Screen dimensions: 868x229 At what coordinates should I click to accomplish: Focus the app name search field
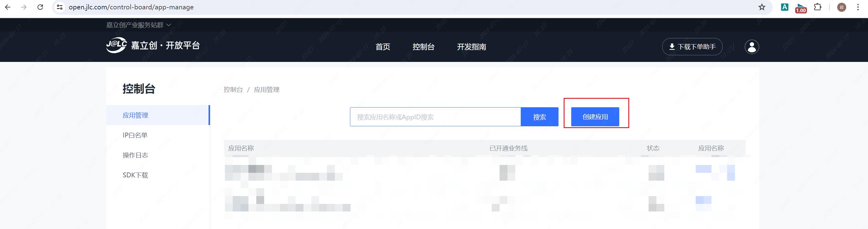tap(435, 117)
